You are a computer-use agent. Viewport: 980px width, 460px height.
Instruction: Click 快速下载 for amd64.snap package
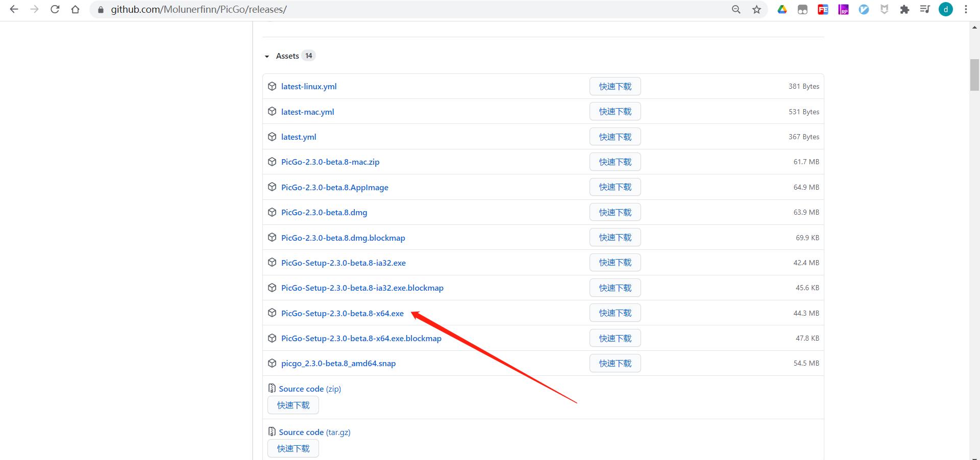point(615,363)
